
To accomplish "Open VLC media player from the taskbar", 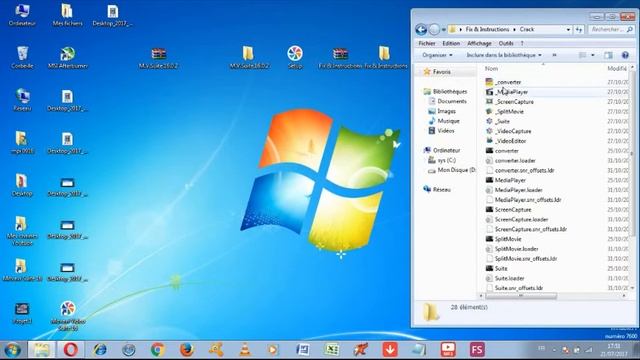I will coord(245,349).
